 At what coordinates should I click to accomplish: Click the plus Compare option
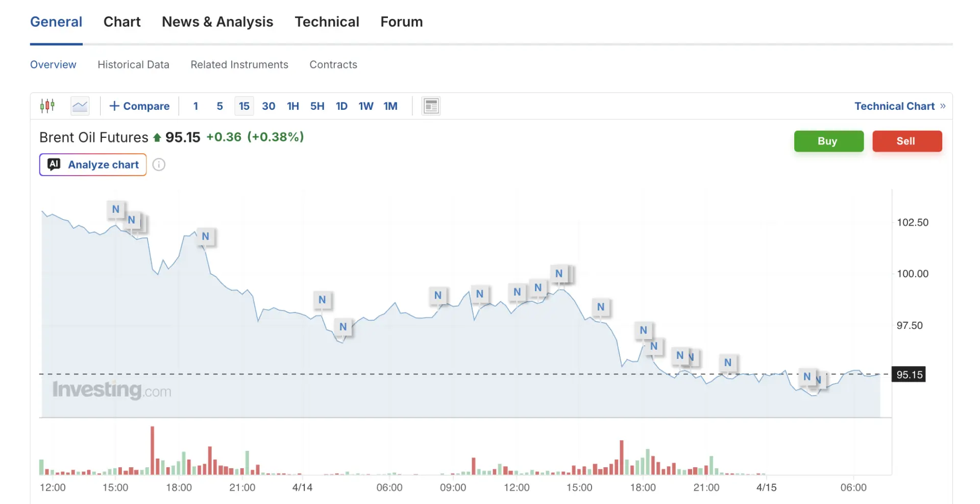(139, 106)
